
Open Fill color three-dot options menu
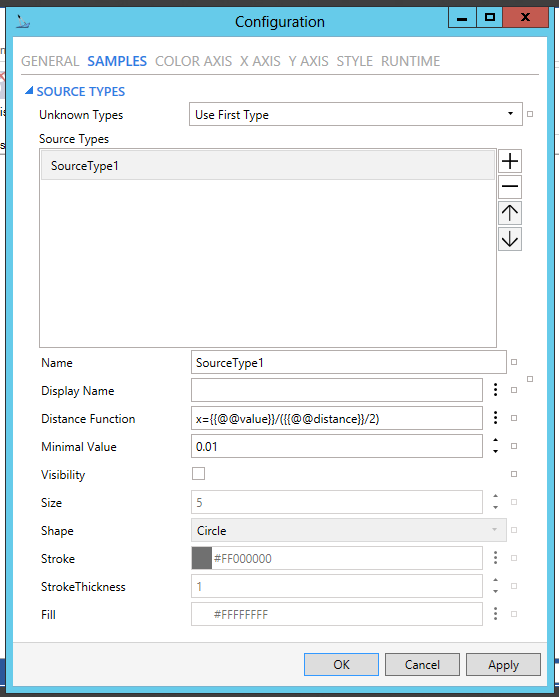495,614
